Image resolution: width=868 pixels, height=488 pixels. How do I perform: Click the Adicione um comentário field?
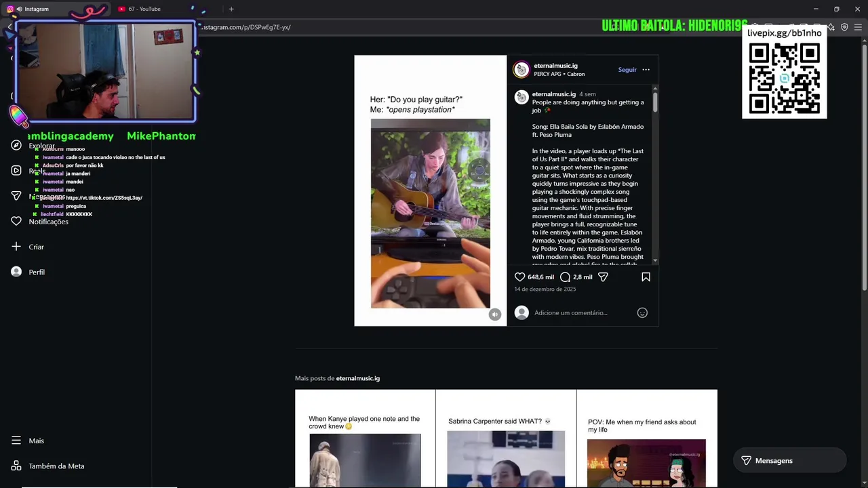click(x=571, y=312)
